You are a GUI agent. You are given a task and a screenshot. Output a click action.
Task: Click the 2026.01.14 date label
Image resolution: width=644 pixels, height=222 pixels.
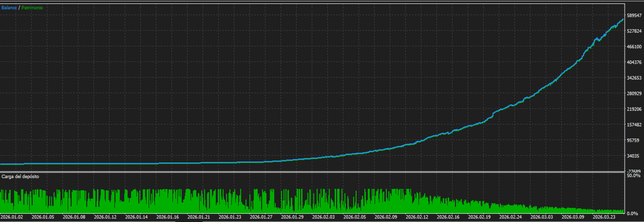136,217
